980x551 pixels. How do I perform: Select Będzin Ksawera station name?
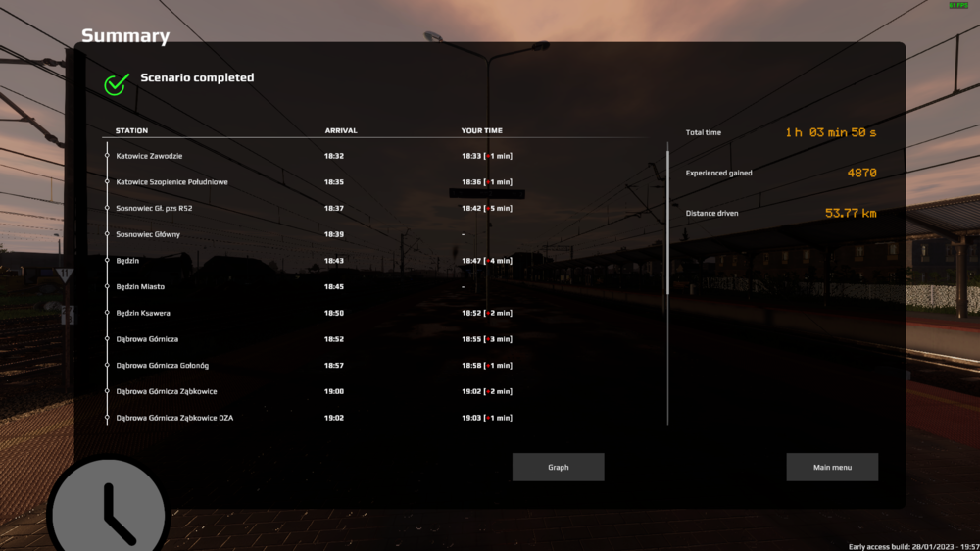(142, 313)
